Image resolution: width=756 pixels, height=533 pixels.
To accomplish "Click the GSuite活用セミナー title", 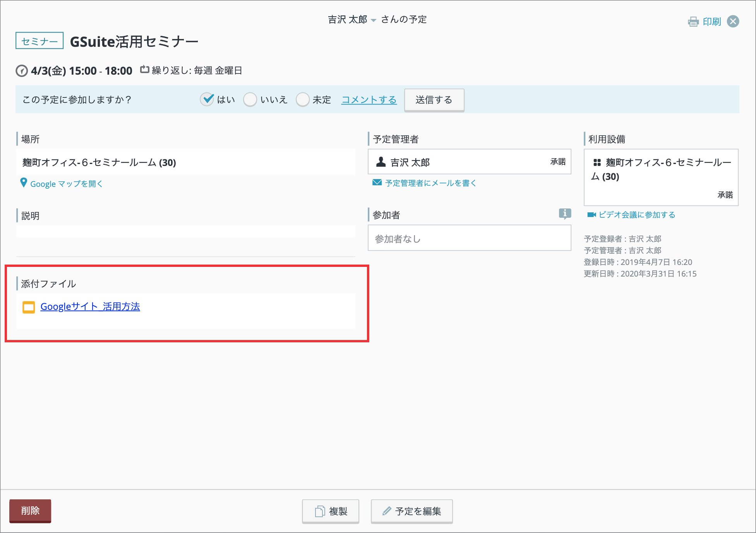I will click(134, 41).
